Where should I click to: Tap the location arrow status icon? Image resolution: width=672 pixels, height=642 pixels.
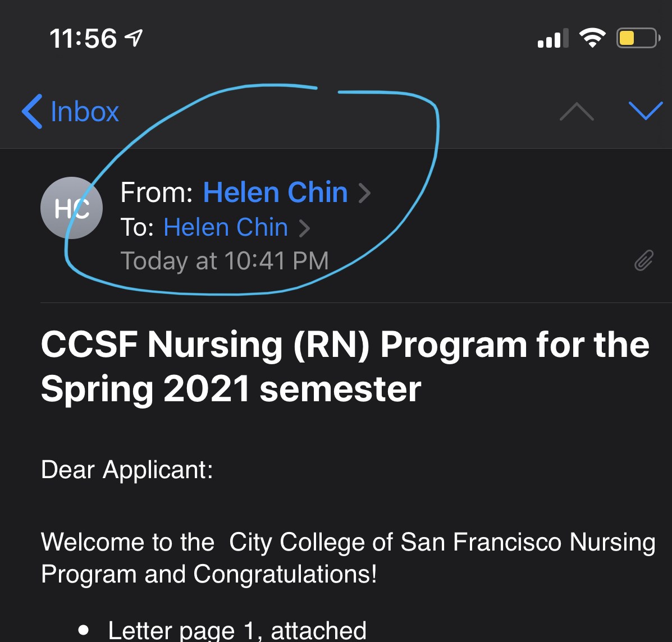pyautogui.click(x=134, y=38)
